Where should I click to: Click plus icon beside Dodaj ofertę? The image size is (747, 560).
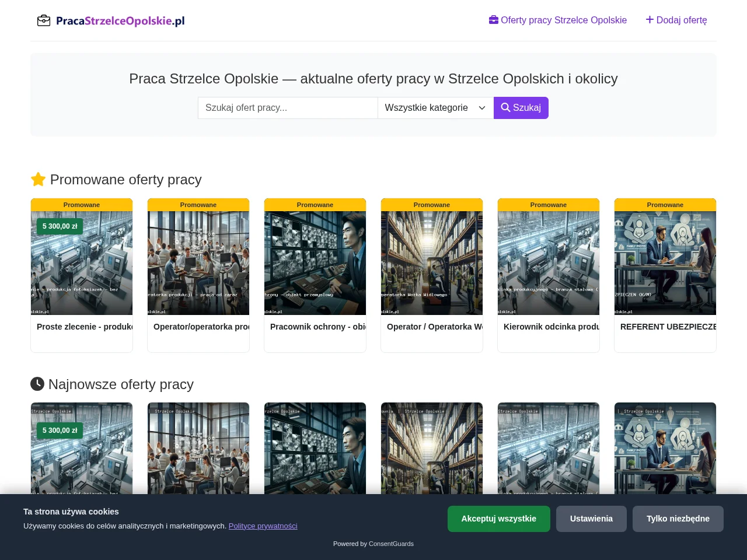(650, 20)
